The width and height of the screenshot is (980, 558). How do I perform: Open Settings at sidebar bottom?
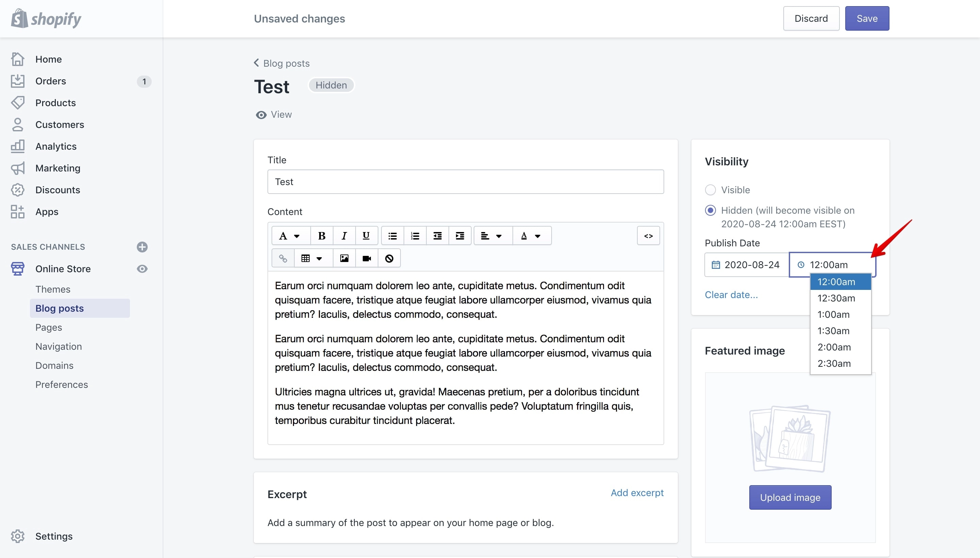pos(54,536)
